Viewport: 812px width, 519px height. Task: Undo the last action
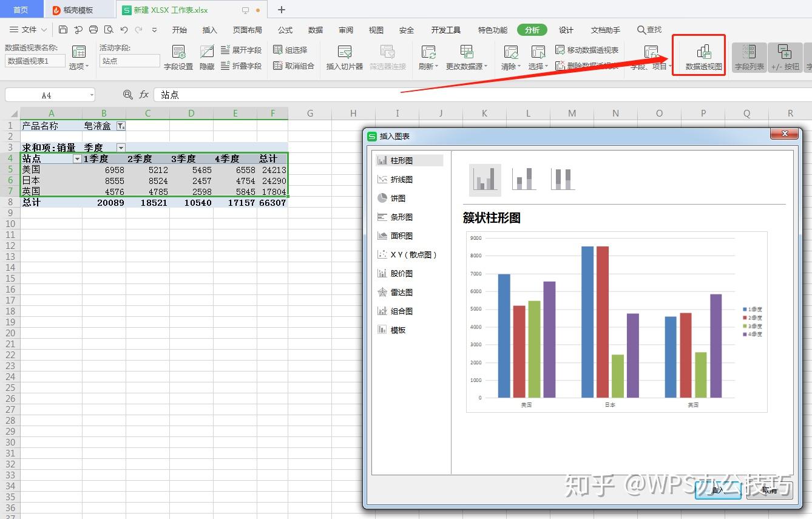(124, 30)
